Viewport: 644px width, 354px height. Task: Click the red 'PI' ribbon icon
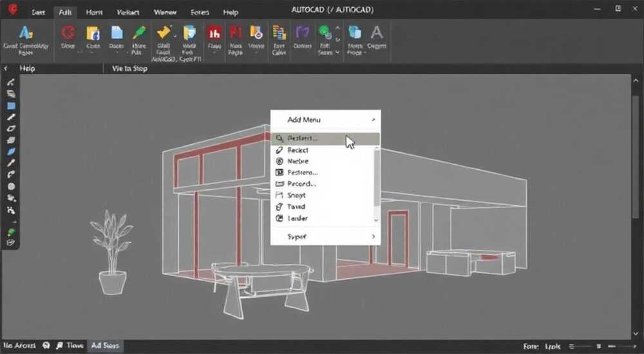tap(235, 32)
